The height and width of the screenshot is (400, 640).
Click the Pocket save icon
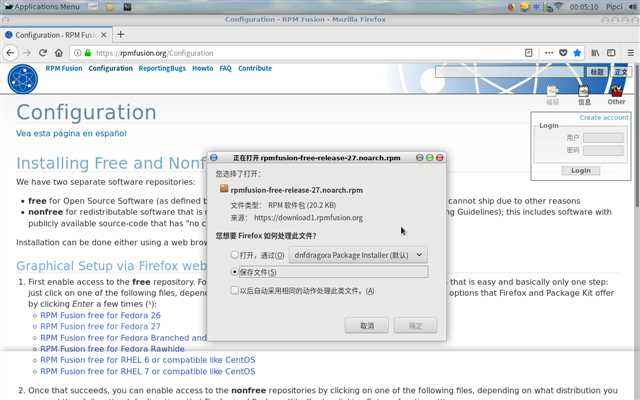point(563,53)
